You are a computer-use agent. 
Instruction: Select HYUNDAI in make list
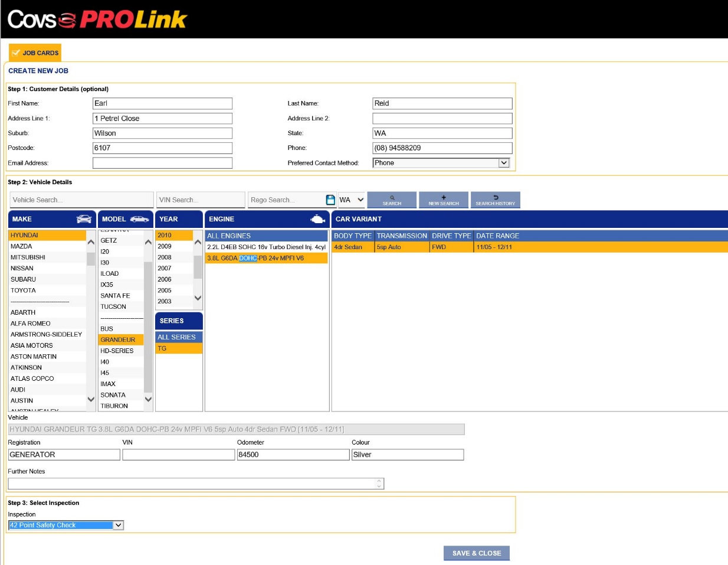tap(47, 235)
